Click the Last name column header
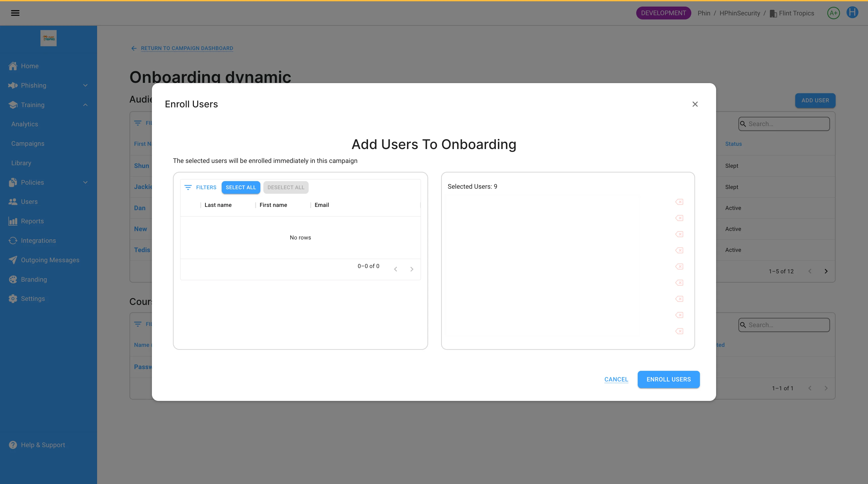The image size is (868, 484). tap(218, 205)
